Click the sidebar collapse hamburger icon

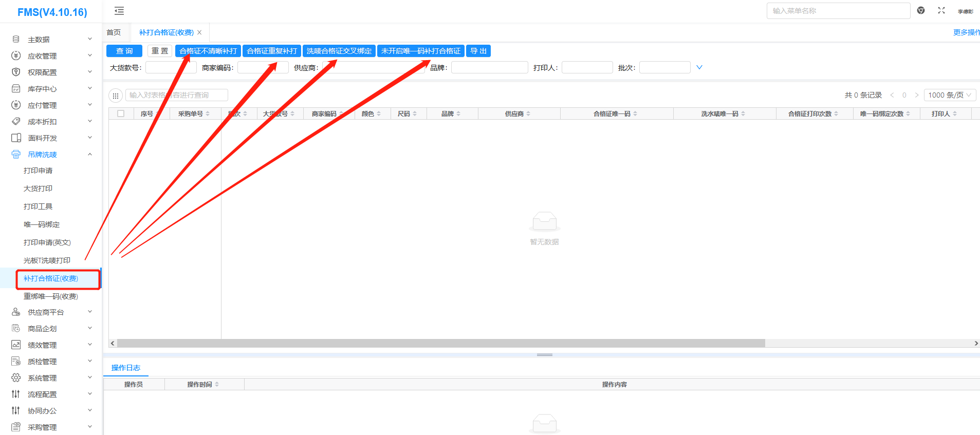(119, 11)
